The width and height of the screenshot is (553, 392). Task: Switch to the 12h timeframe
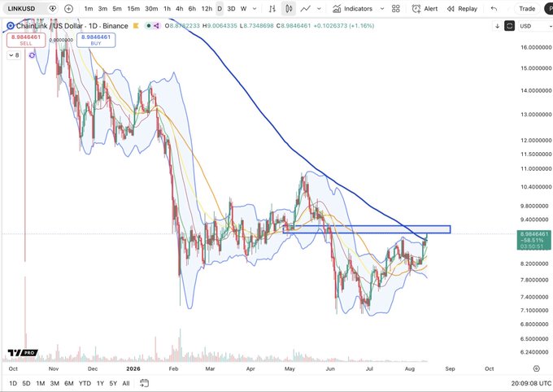(x=207, y=8)
